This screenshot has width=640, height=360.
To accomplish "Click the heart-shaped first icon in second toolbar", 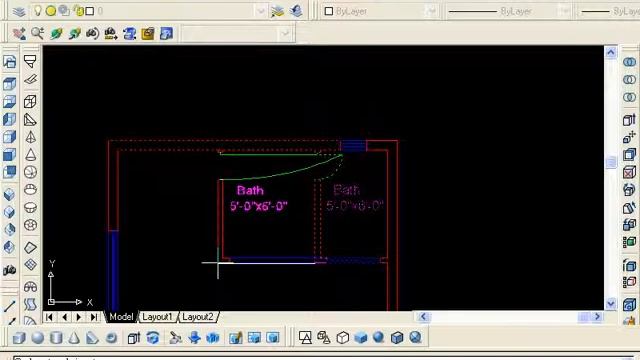I will [19, 33].
